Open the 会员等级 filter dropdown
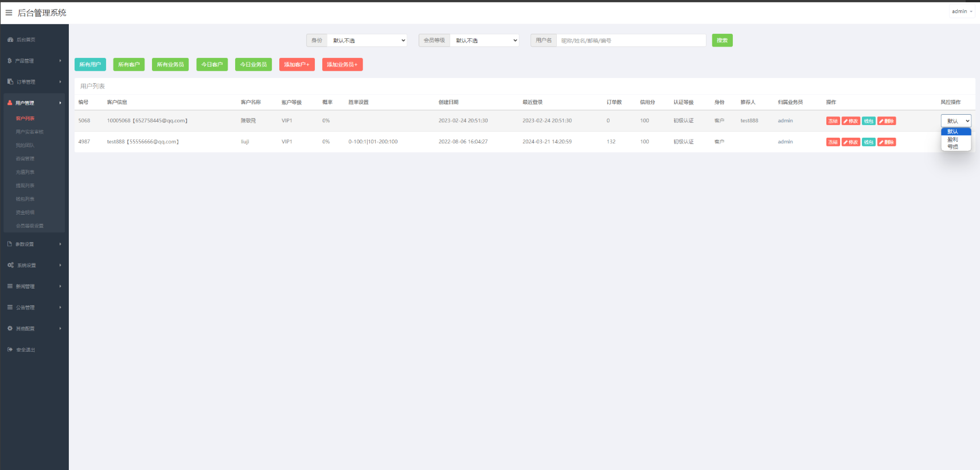The height and width of the screenshot is (470, 980). (485, 40)
